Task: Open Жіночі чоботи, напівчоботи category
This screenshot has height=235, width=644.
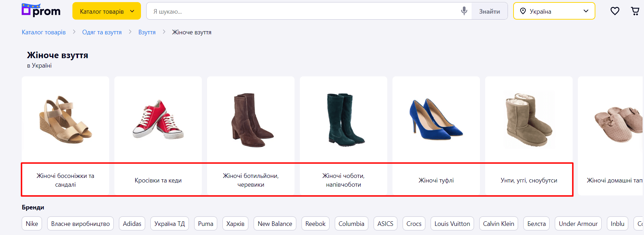Action: (x=343, y=180)
